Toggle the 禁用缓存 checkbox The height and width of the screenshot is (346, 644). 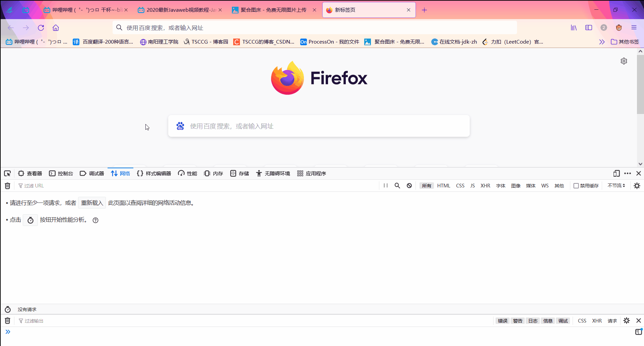[x=576, y=186]
